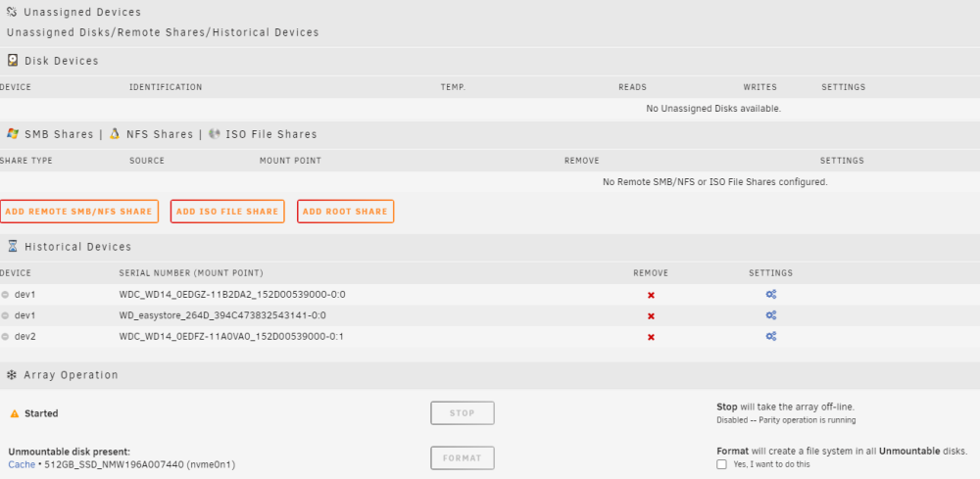Click the Started array status text

tap(41, 413)
